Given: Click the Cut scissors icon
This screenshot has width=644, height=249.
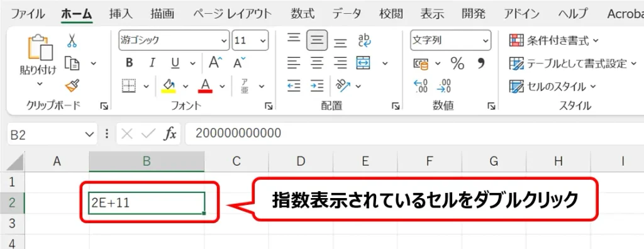Looking at the screenshot, I should tap(72, 41).
